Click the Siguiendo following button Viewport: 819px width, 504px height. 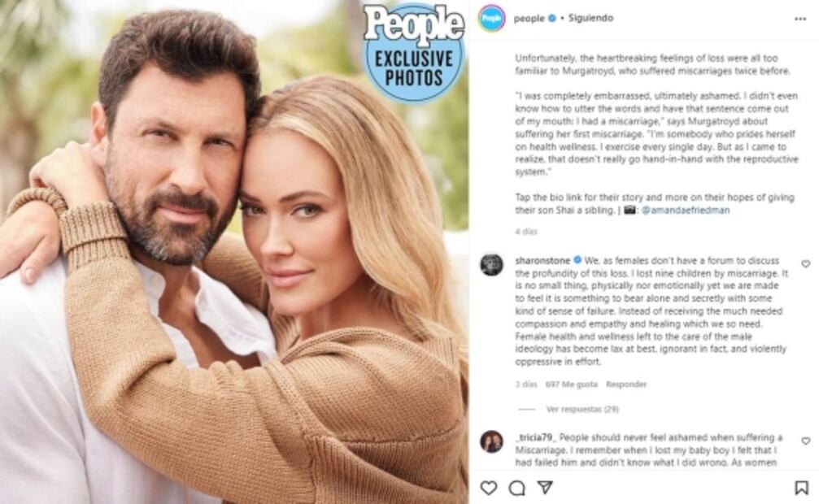pyautogui.click(x=590, y=18)
